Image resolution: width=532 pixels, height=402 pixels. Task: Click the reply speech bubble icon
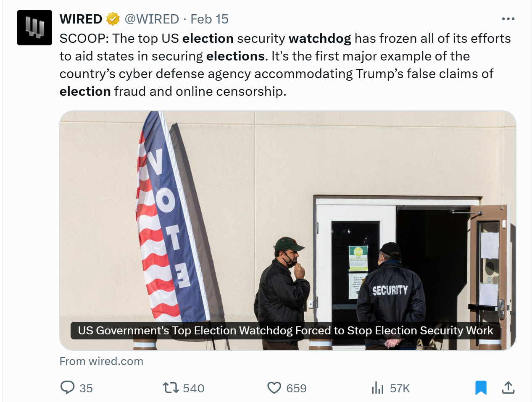pos(67,387)
